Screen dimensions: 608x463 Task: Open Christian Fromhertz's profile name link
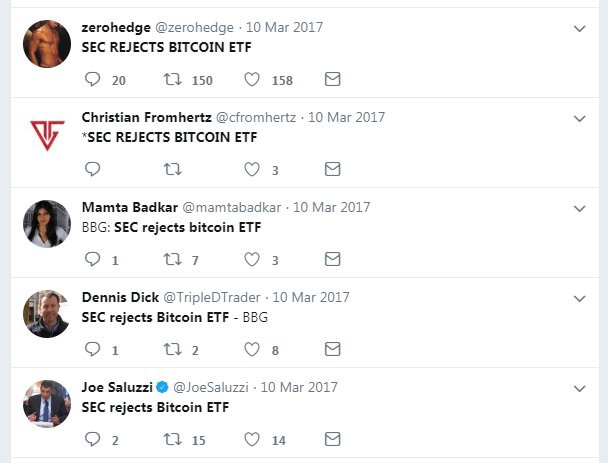pos(145,117)
